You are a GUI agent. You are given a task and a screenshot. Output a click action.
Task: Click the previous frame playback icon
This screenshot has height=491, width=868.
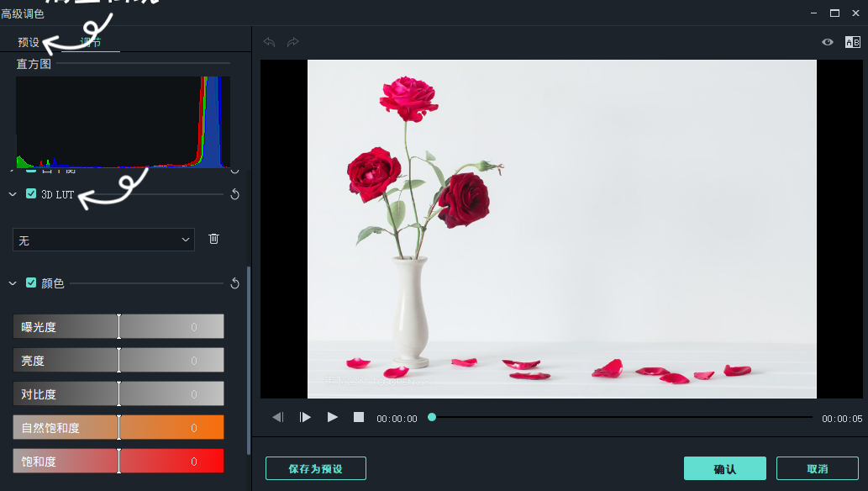pyautogui.click(x=277, y=416)
